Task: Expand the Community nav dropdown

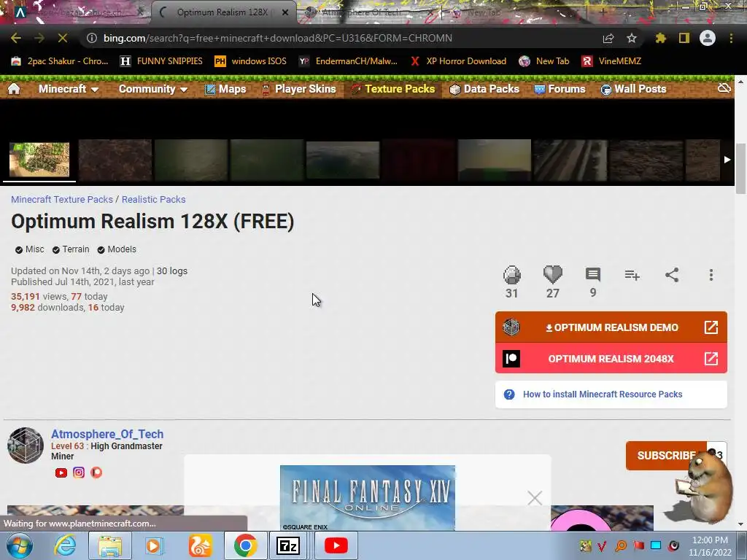Action: [153, 88]
